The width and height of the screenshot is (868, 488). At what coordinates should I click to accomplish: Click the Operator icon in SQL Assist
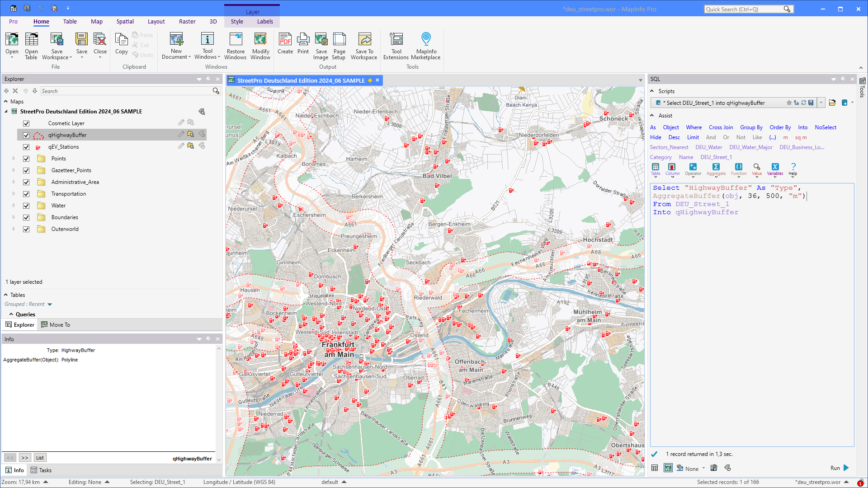pyautogui.click(x=693, y=169)
